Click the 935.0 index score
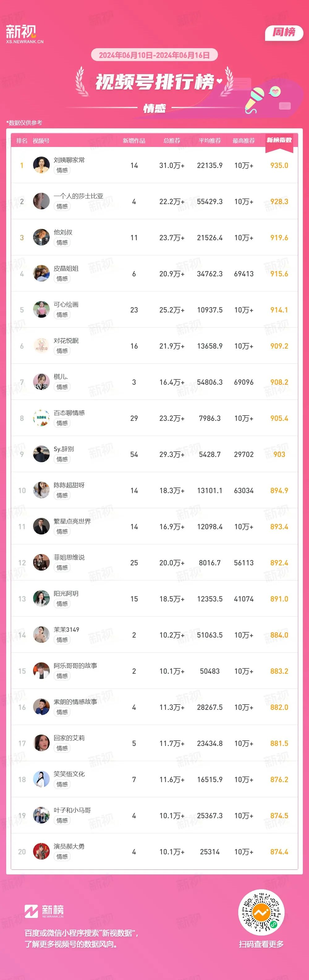The width and height of the screenshot is (309, 980). (x=279, y=165)
